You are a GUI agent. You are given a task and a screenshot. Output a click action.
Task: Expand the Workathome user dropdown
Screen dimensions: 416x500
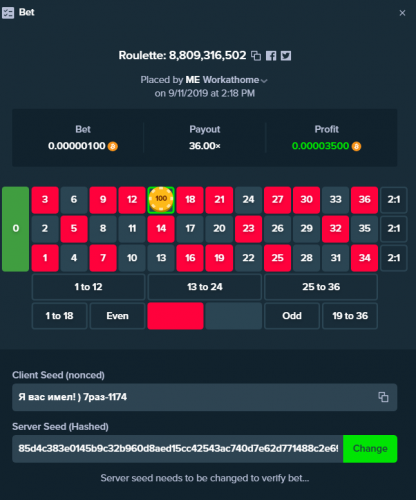pyautogui.click(x=264, y=81)
